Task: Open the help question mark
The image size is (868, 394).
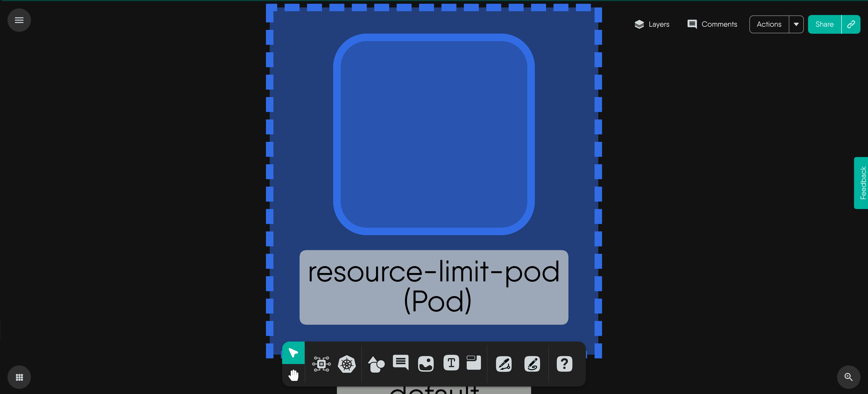Action: click(x=564, y=364)
